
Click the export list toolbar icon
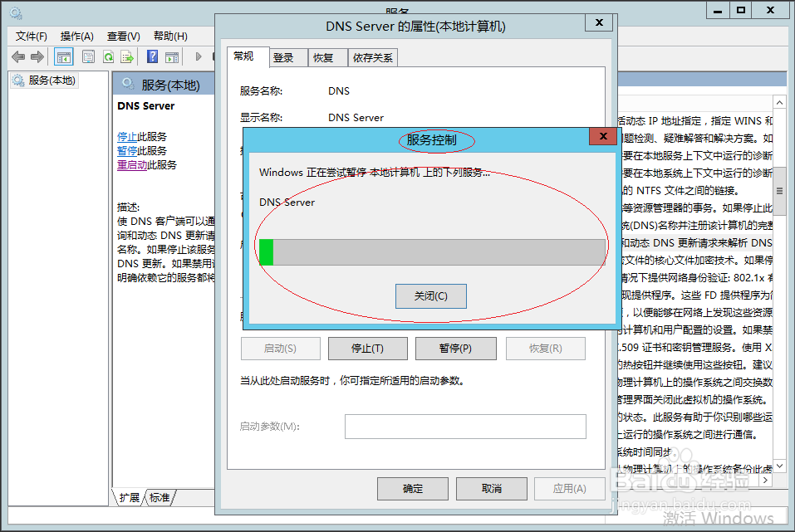coord(128,56)
